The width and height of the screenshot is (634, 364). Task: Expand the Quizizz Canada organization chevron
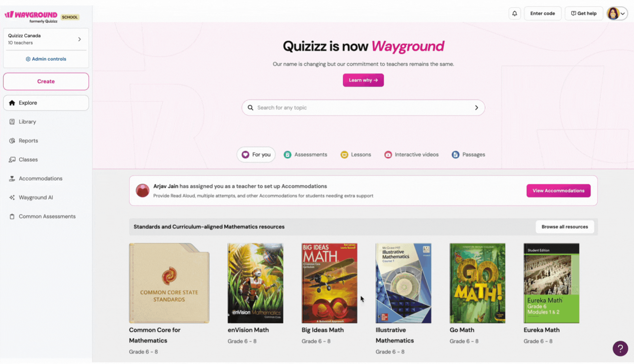(x=79, y=39)
